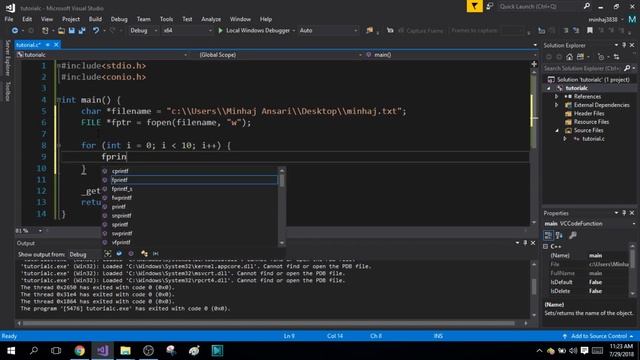Click the Alphabetical sort icon in Properties
The width and height of the screenshot is (640, 360).
pyautogui.click(x=559, y=235)
